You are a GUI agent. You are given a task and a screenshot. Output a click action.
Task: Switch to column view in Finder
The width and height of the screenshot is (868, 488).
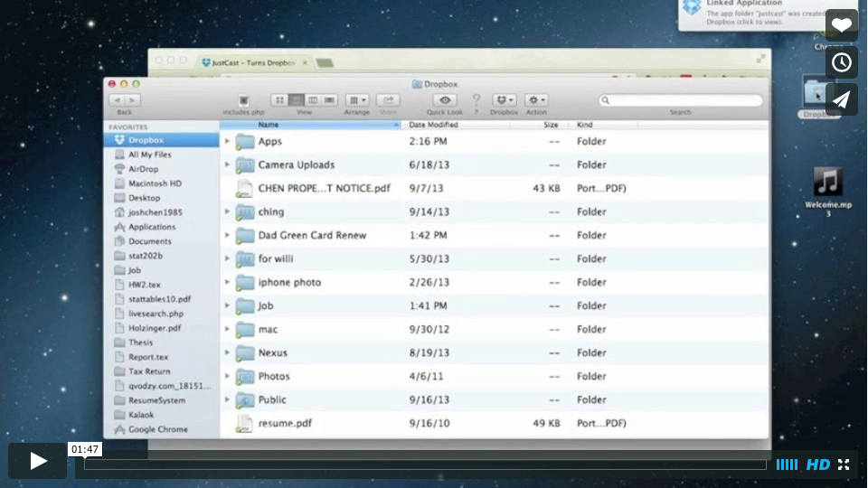pyautogui.click(x=313, y=100)
